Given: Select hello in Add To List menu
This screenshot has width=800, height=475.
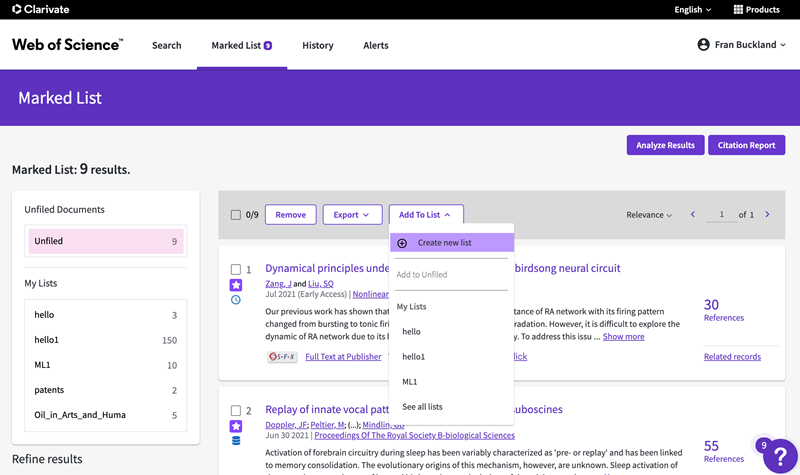Looking at the screenshot, I should 411,332.
